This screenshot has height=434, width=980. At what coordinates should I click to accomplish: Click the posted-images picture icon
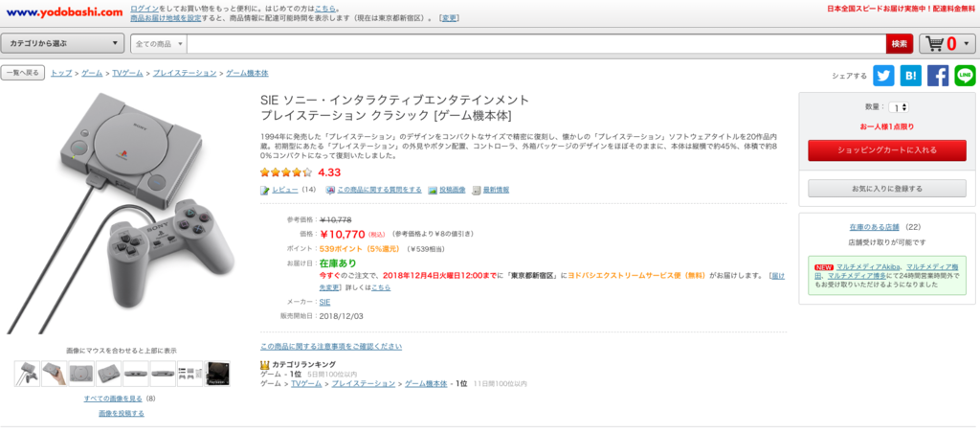click(x=432, y=190)
